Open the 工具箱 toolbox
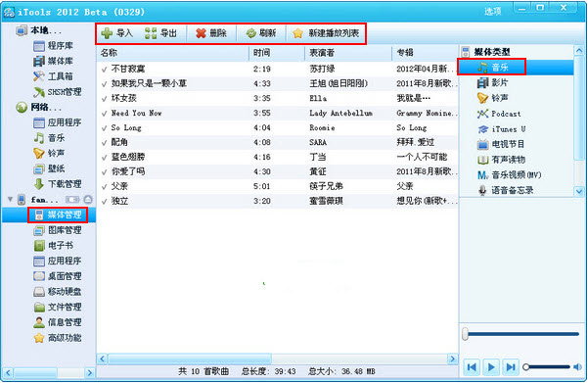The image size is (588, 383). (53, 76)
